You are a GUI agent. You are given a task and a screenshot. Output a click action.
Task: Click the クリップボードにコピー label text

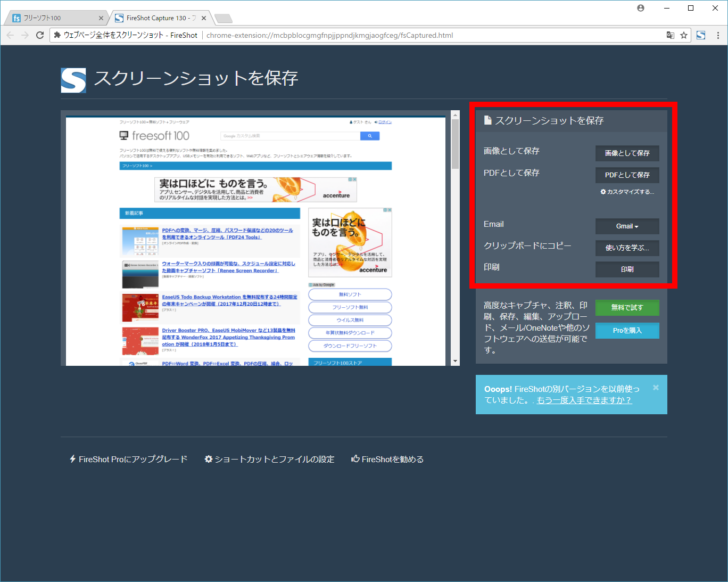[x=527, y=245]
